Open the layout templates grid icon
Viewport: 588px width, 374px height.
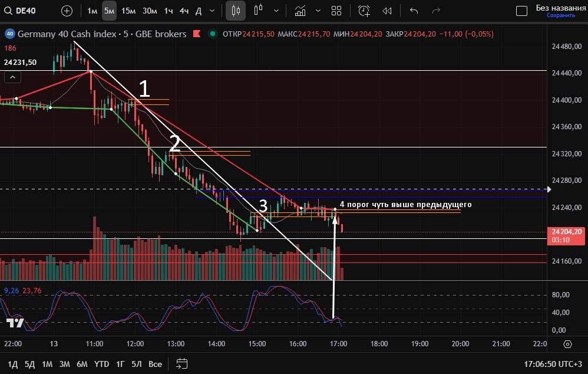(336, 11)
